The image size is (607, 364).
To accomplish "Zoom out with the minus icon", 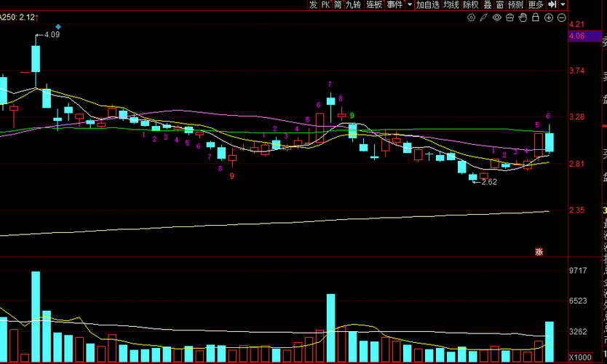I will coord(561,17).
